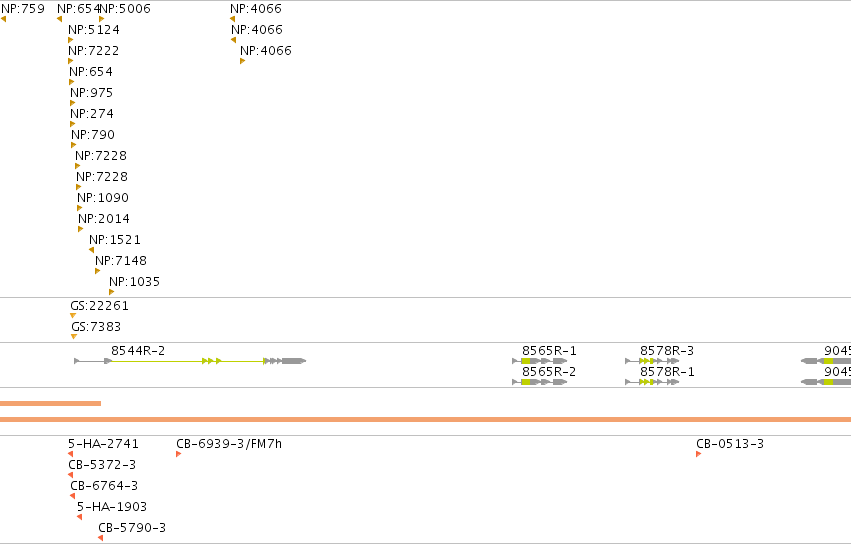This screenshot has height=544, width=851.
Task: Click the NP:5124 label
Action: coord(94,30)
